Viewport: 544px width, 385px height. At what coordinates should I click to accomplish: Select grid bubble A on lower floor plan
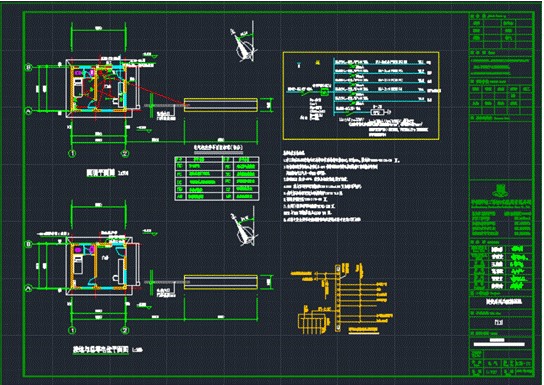tap(29, 288)
